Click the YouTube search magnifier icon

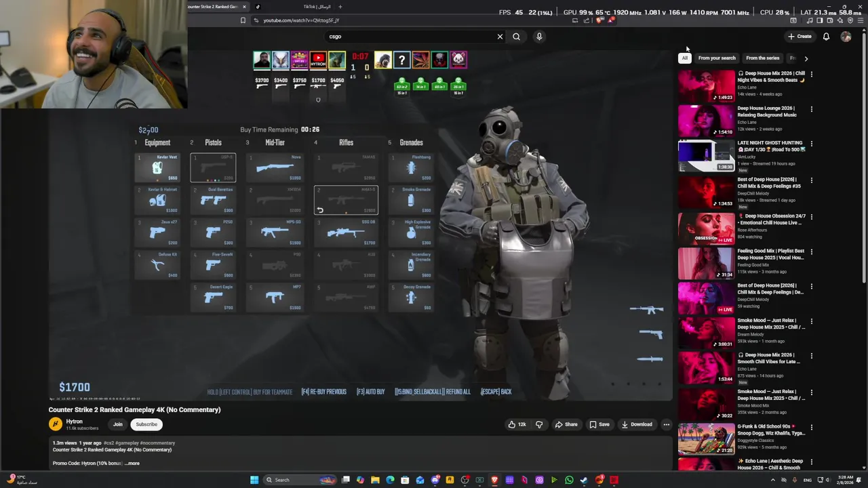[516, 37]
